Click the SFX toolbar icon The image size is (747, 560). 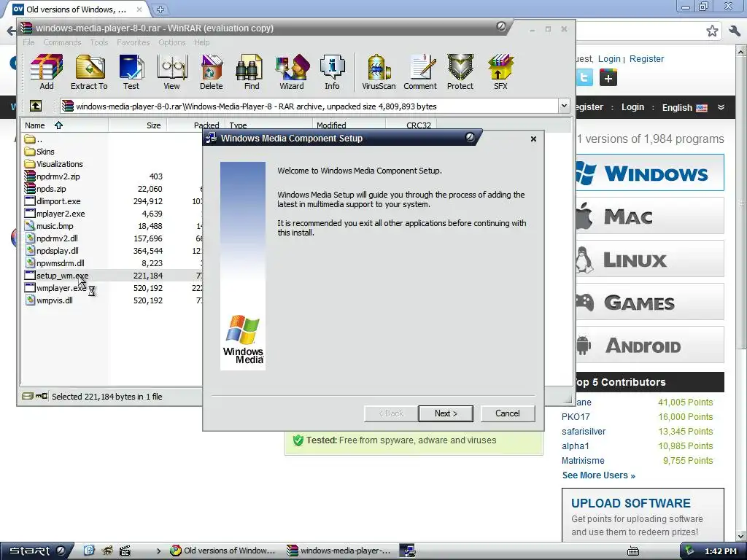[500, 72]
